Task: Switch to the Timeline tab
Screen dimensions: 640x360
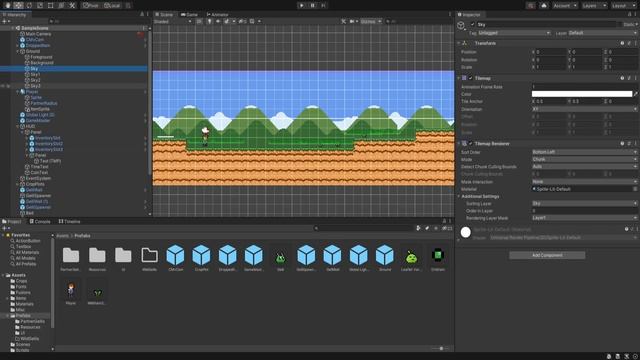Action: (x=69, y=221)
